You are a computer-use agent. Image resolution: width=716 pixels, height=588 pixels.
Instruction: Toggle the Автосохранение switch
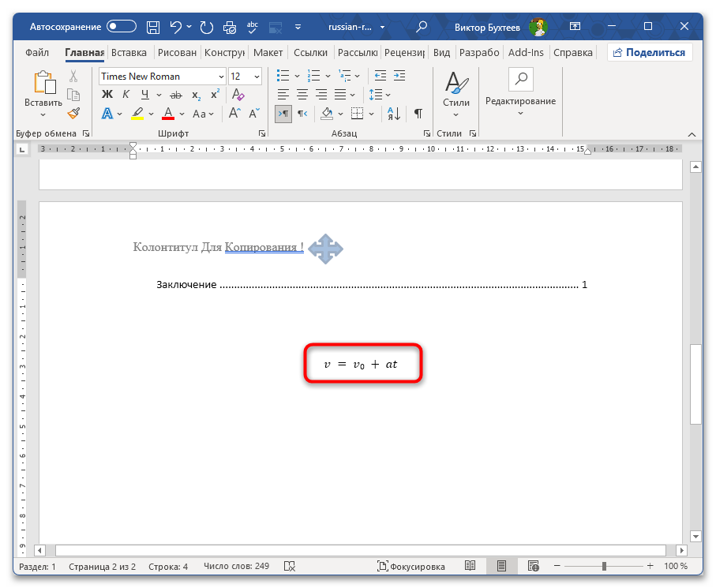pos(122,27)
